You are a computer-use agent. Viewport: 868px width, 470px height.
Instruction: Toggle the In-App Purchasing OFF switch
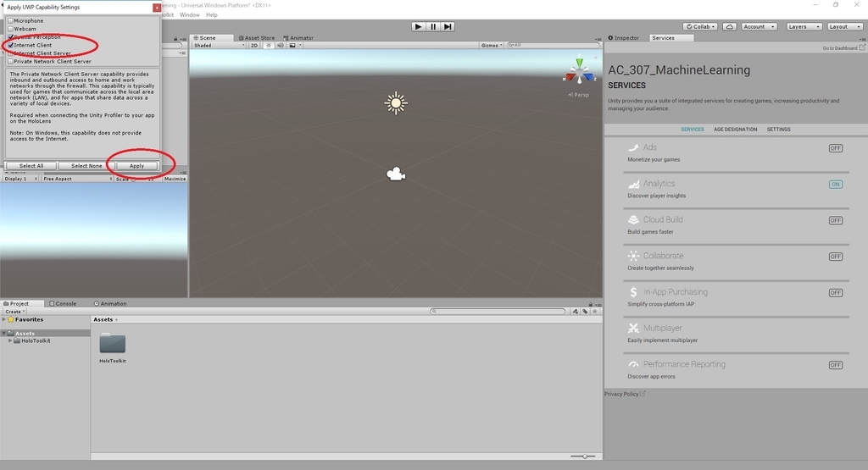point(835,293)
